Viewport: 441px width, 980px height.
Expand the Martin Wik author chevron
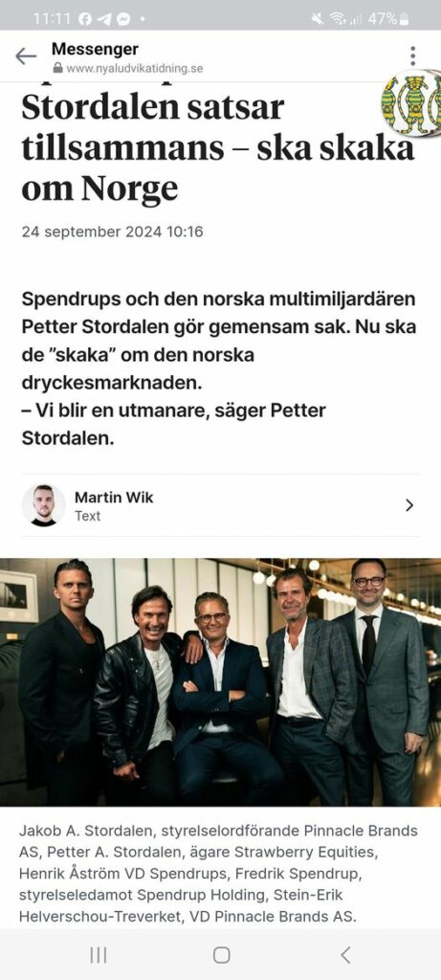coord(409,505)
